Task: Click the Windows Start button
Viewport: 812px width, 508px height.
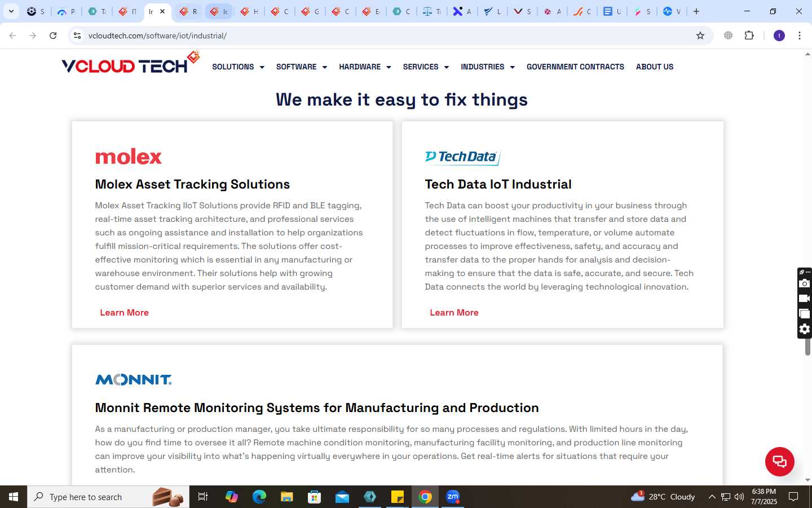Action: click(14, 497)
